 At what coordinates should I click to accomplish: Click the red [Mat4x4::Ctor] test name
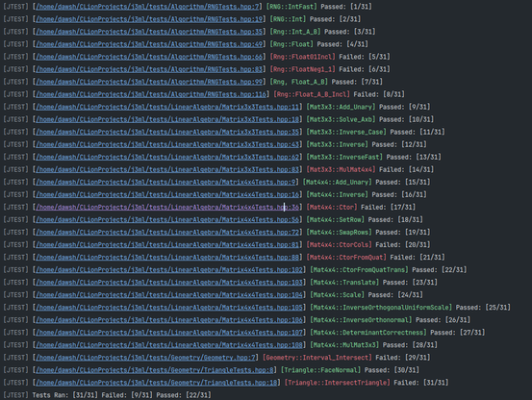tap(332, 207)
